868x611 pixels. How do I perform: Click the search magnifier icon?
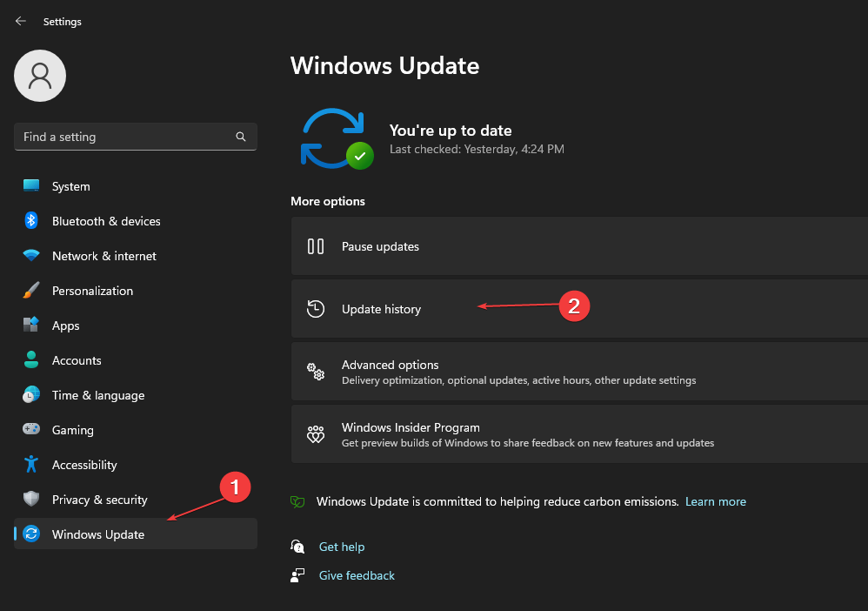(x=241, y=137)
